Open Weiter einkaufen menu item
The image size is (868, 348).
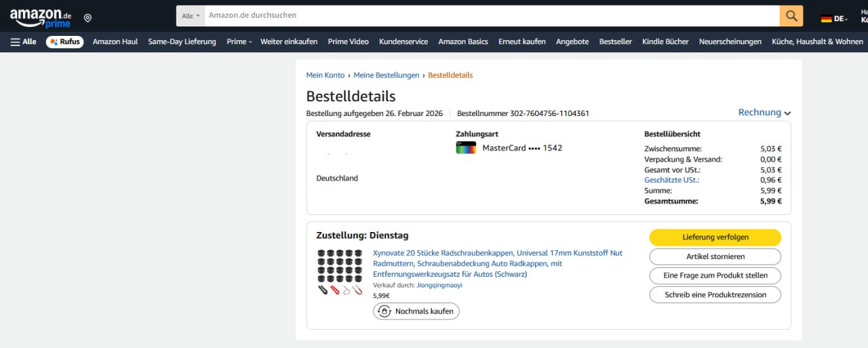coord(289,41)
